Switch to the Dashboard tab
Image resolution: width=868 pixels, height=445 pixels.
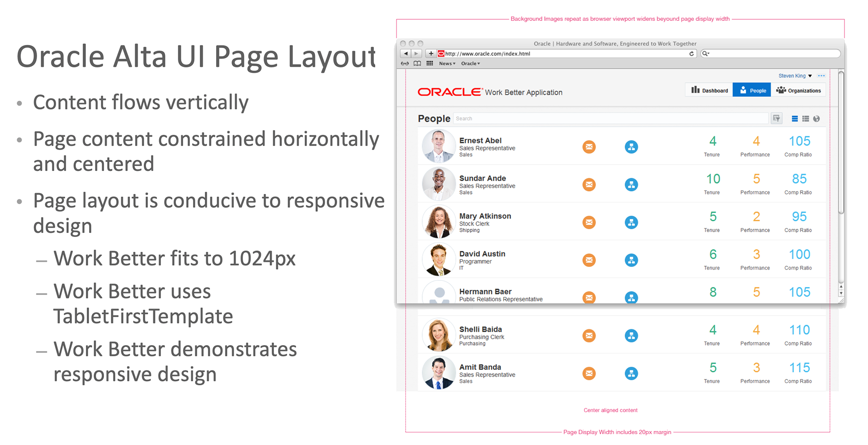tap(709, 90)
